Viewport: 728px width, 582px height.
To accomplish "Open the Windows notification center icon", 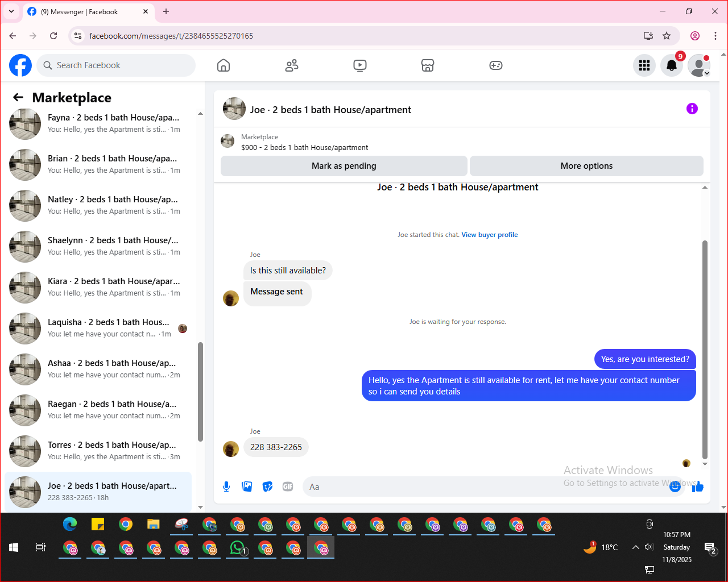I will 710,548.
